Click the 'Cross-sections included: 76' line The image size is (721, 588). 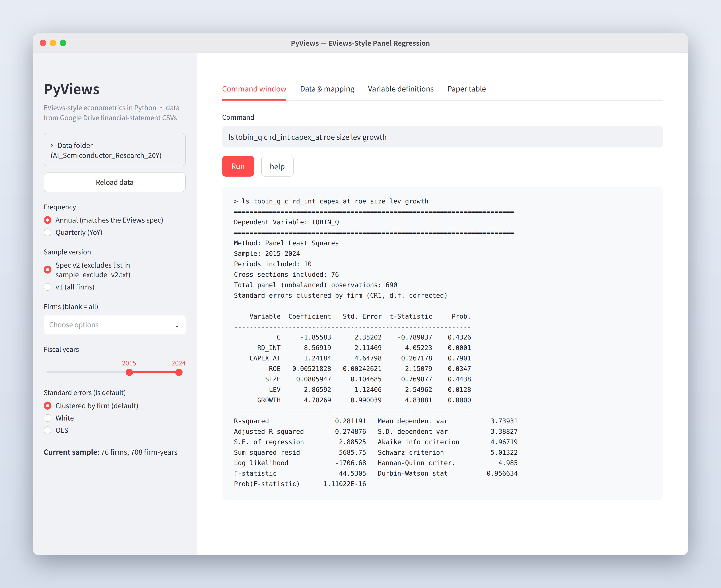(x=286, y=275)
